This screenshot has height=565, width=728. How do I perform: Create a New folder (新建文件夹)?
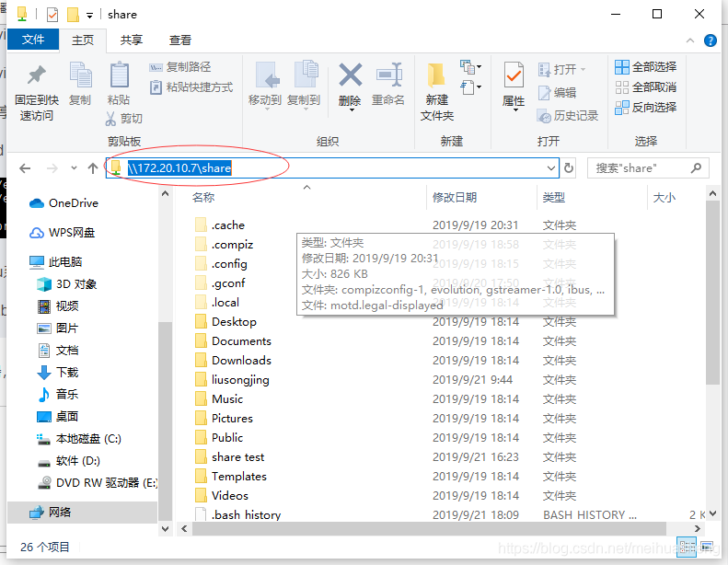pos(437,91)
